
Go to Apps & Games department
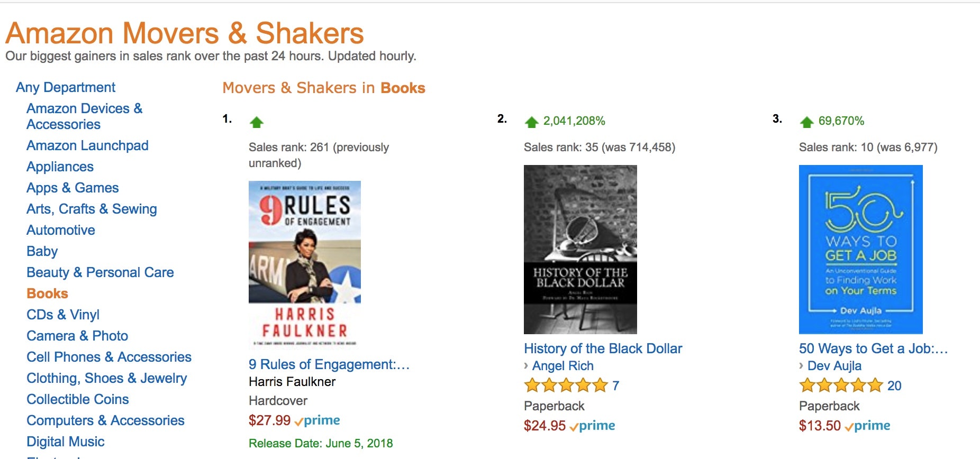click(x=72, y=188)
